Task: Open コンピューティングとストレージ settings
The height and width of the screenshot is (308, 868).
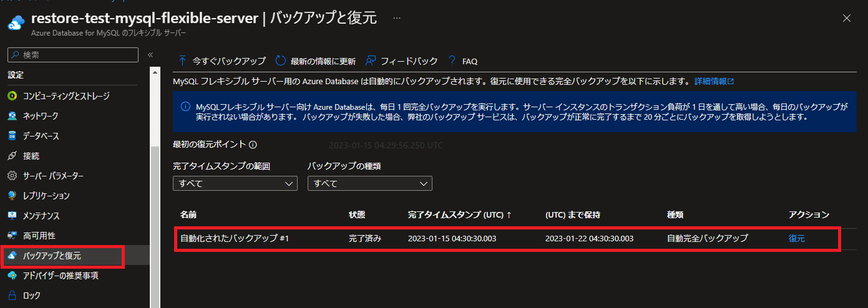Action: 66,96
